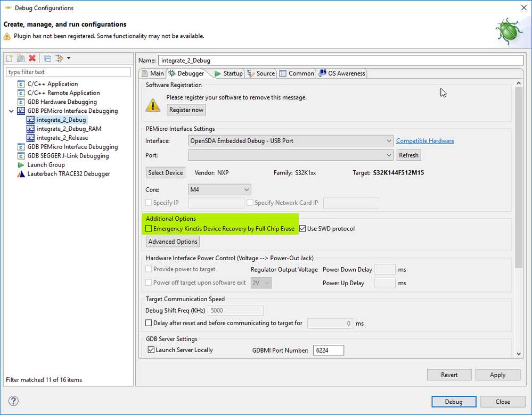
Task: Switch to the Main tab
Action: click(x=153, y=73)
